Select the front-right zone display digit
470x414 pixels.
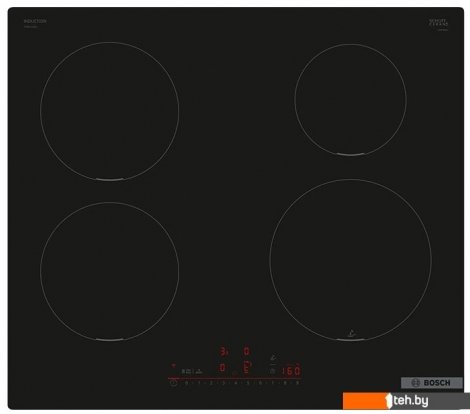click(x=247, y=368)
